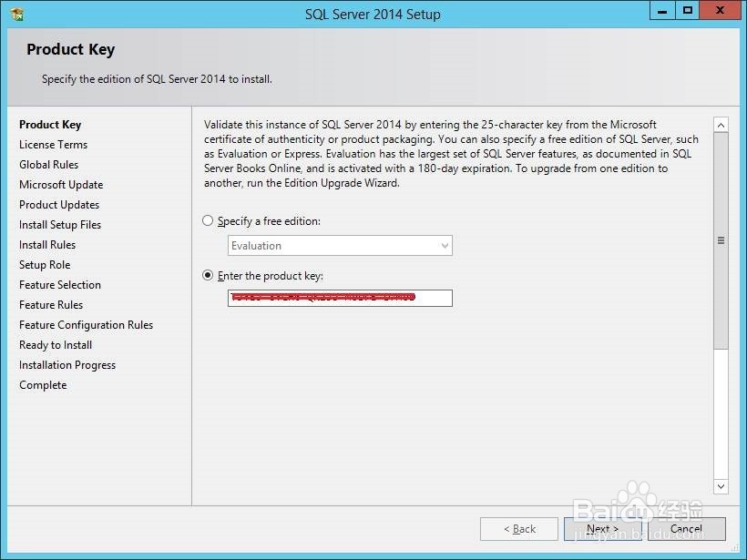The image size is (747, 560).
Task: Select Setup Role step in sidebar
Action: (45, 265)
